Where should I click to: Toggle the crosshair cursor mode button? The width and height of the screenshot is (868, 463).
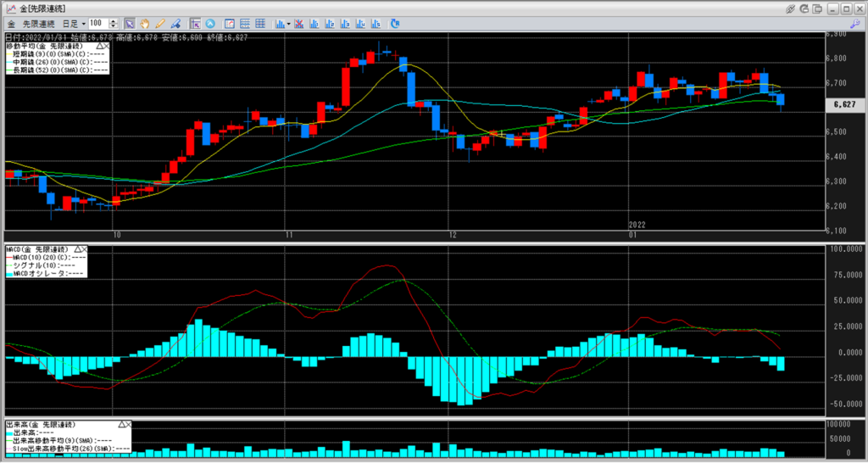(x=195, y=23)
